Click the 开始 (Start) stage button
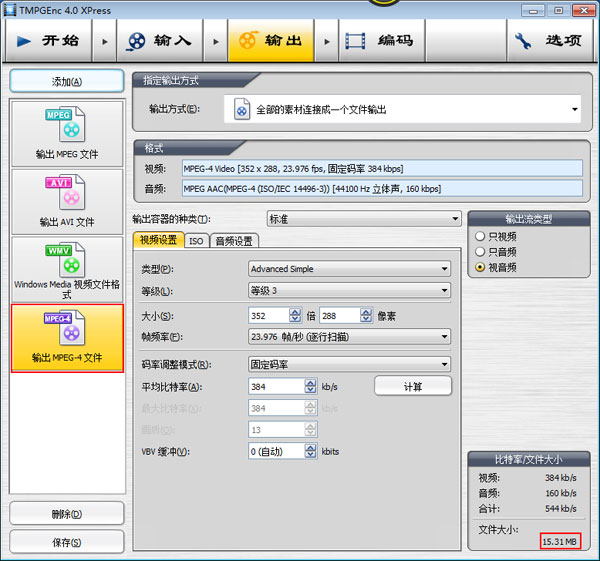600x561 pixels. (49, 41)
